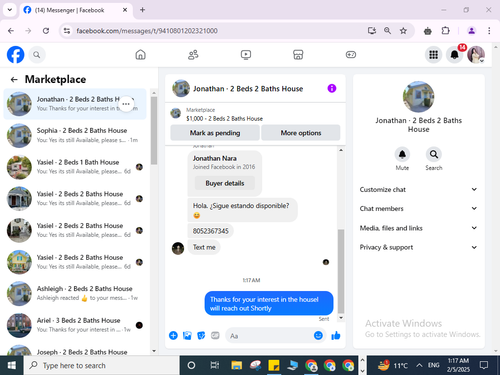This screenshot has height=375, width=500.
Task: Open the Marketplace storefront icon in top bar
Action: coord(298,55)
